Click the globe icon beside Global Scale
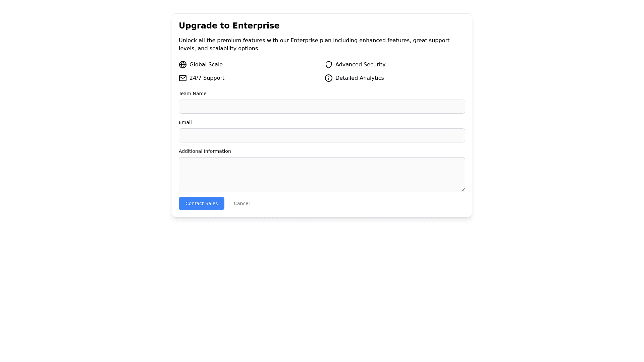The height and width of the screenshot is (362, 644). [183, 65]
